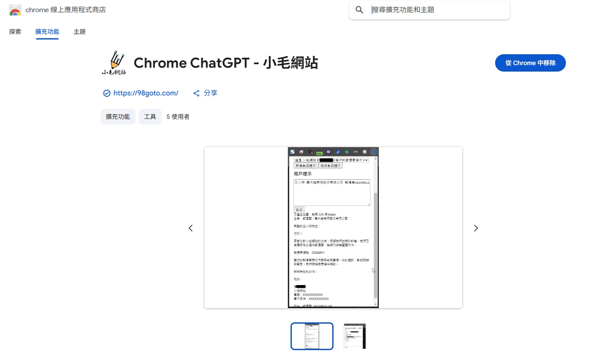
Task: Click the search magnifier icon
Action: [359, 10]
